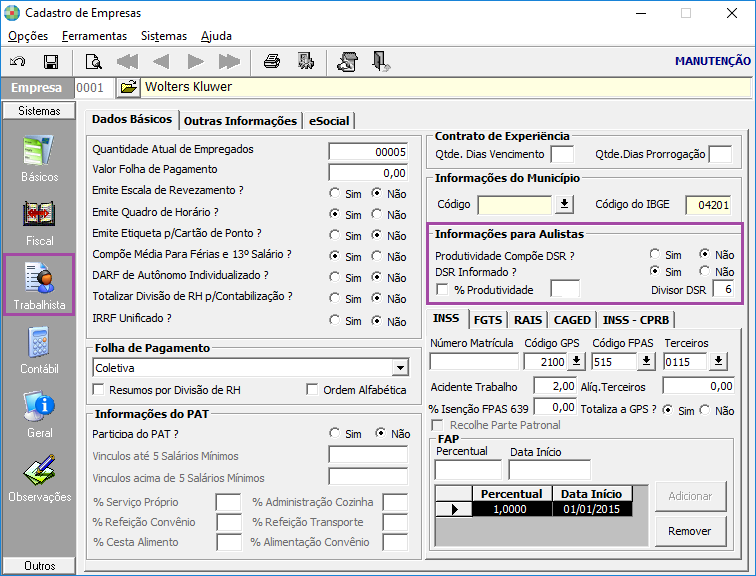Select Não for Emite Quadro de Horário
The image size is (756, 576).
[x=377, y=214]
